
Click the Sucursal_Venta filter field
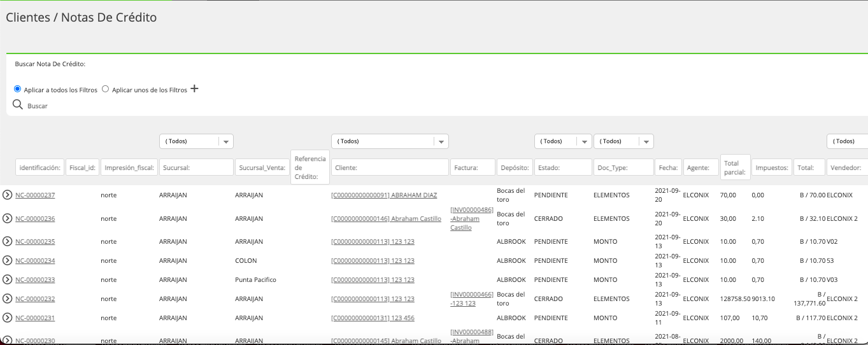(262, 167)
